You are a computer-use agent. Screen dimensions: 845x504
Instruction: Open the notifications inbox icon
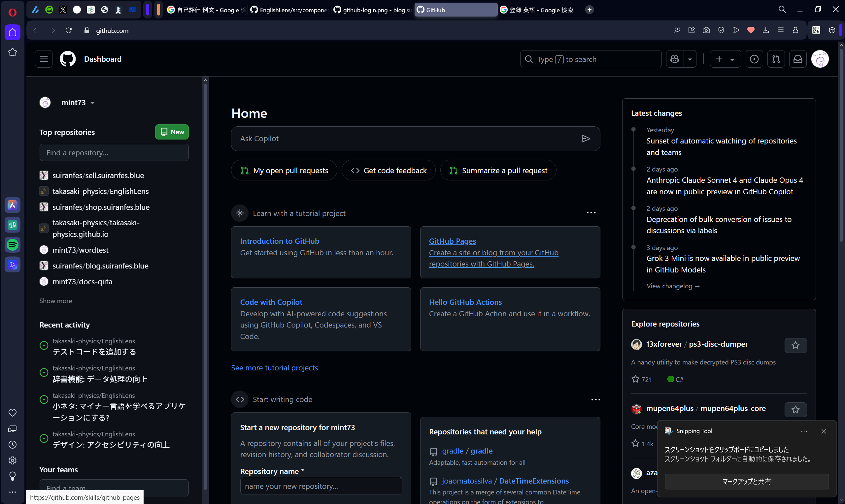click(797, 59)
